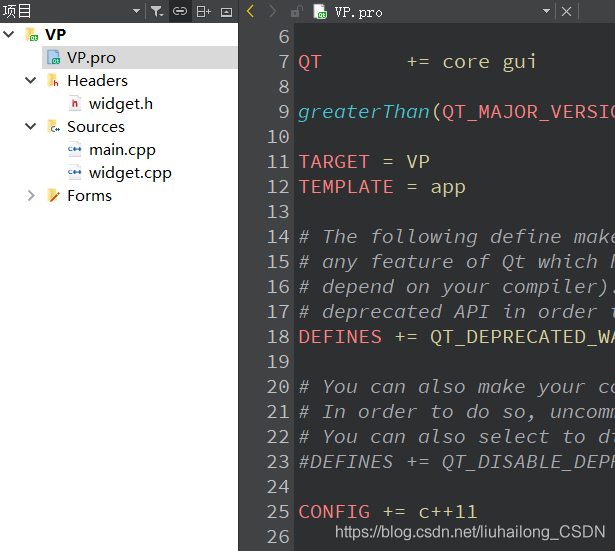Go forward with the right arrow
The image size is (615, 551).
[x=273, y=11]
